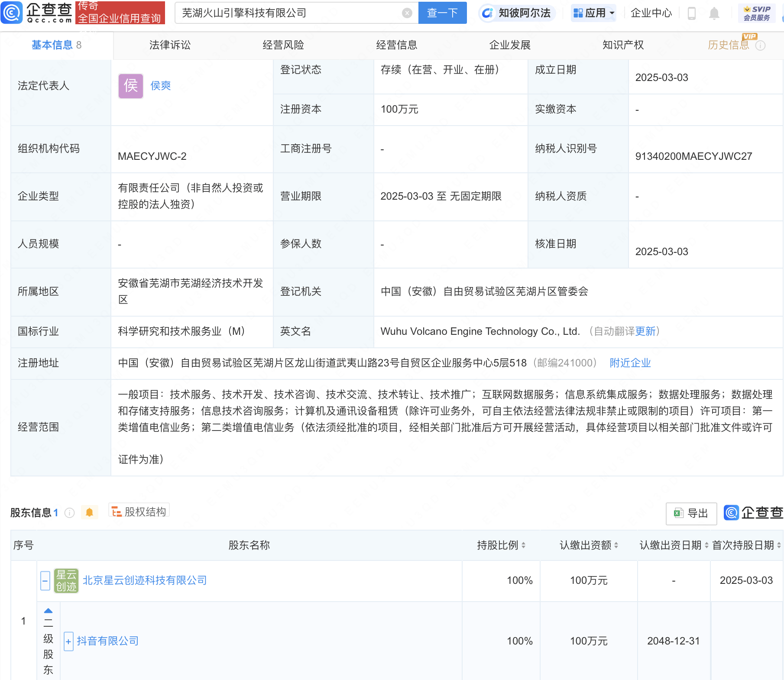Screen dimensions: 784x680
Task: Switch to 经营风险 tab
Action: 283,45
